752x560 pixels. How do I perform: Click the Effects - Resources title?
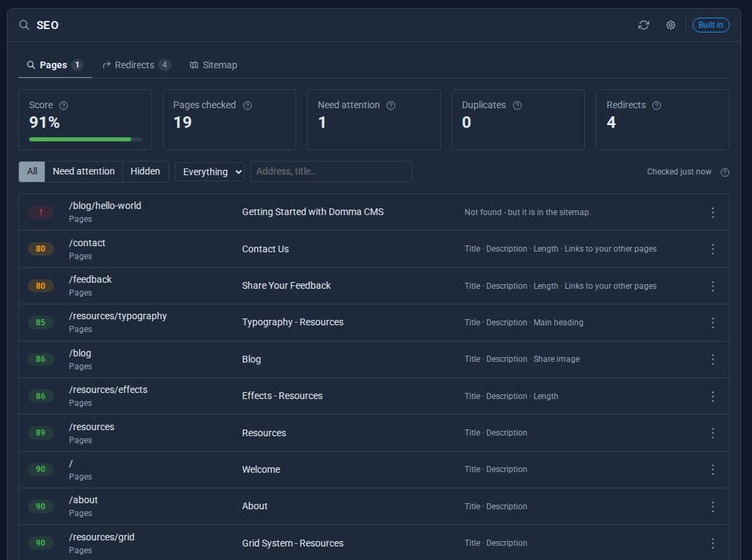pos(282,396)
